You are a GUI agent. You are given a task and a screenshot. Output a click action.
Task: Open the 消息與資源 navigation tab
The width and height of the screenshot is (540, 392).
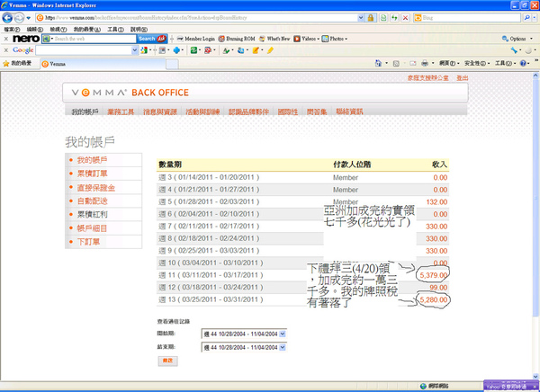[160, 111]
